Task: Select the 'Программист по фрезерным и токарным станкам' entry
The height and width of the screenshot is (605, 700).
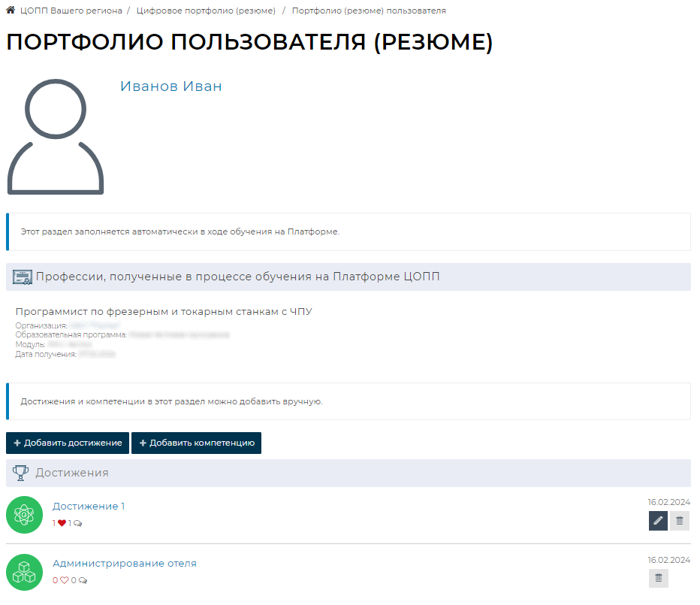Action: 163,312
